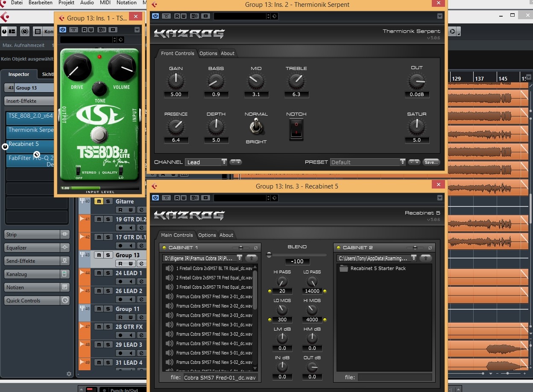Switch to Options tab in Recabinet 5
This screenshot has height=392, width=533.
pyautogui.click(x=207, y=235)
